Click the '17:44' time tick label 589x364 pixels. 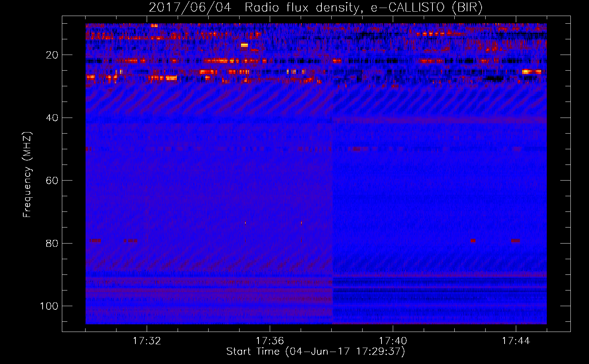pos(516,341)
